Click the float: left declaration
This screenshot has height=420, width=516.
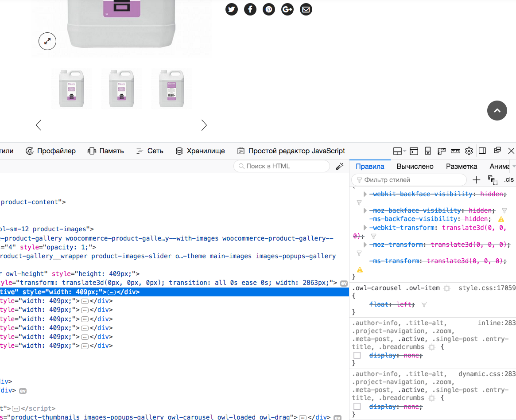(392, 304)
